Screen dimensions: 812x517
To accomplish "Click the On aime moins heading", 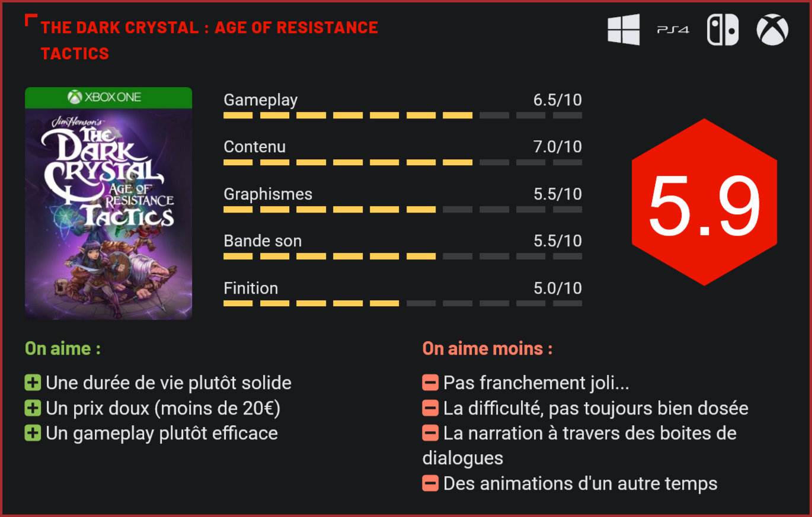I will [x=487, y=348].
